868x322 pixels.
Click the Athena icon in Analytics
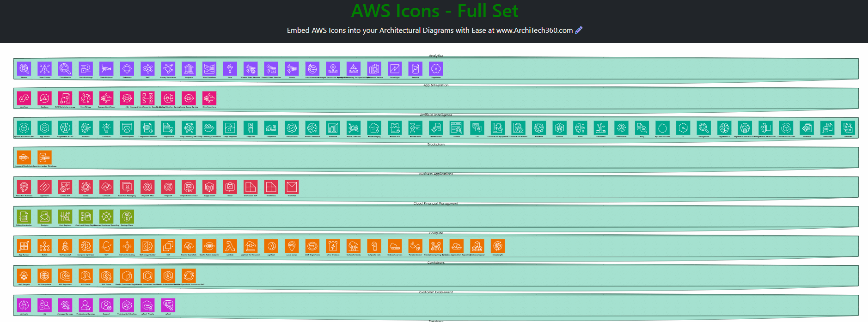tap(24, 69)
